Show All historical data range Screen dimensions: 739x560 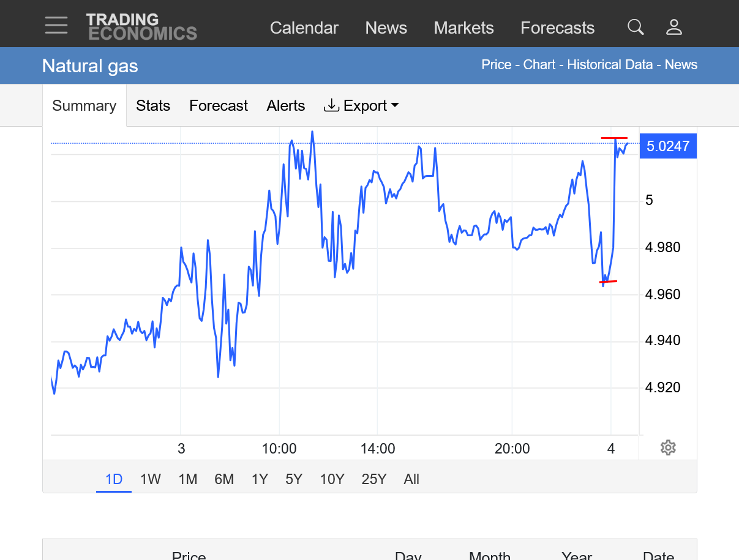411,479
